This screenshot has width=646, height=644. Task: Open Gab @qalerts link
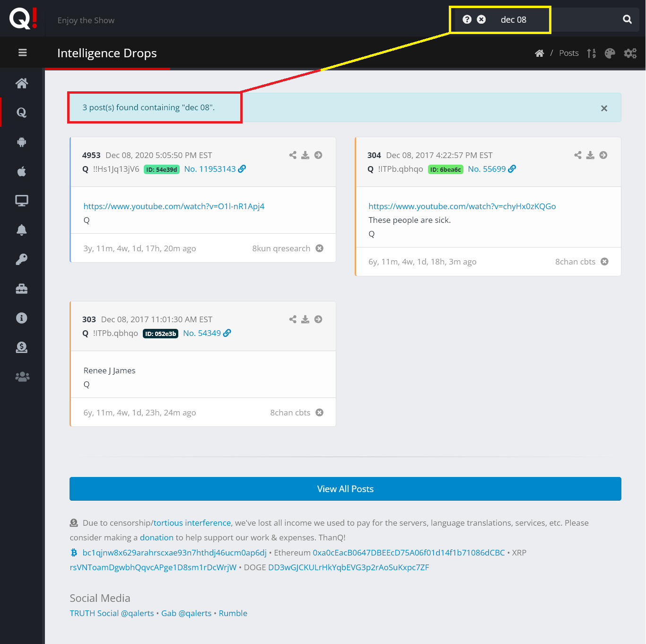186,613
